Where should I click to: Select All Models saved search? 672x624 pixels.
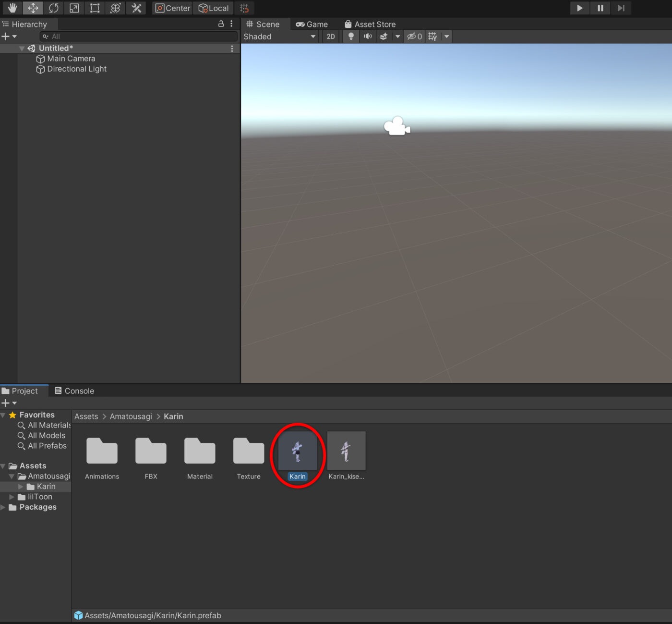click(42, 436)
